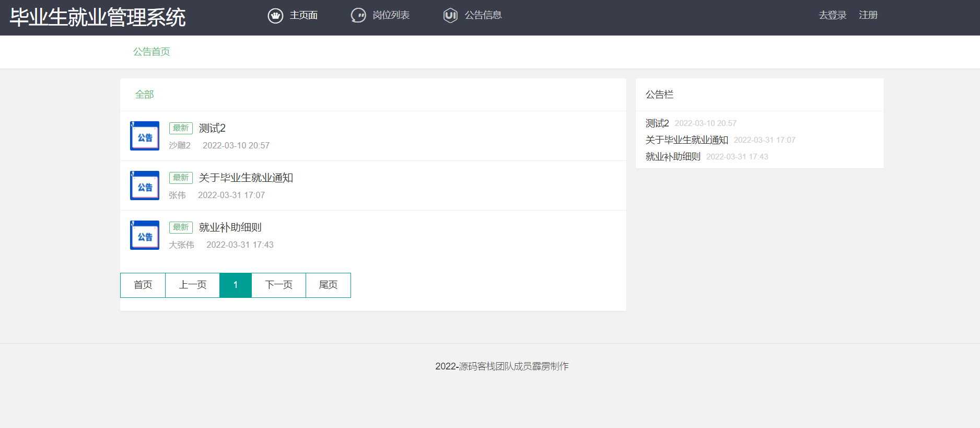
Task: Click the 最新 badge next to 就业补助细则
Action: 181,227
